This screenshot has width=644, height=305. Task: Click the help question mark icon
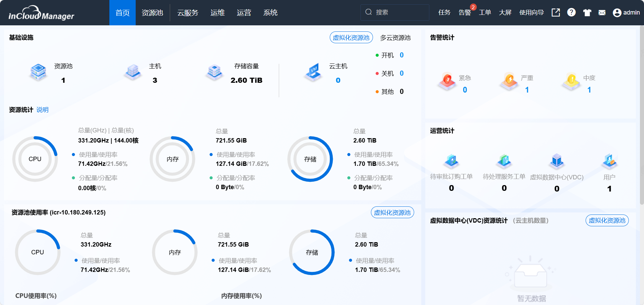tap(571, 12)
